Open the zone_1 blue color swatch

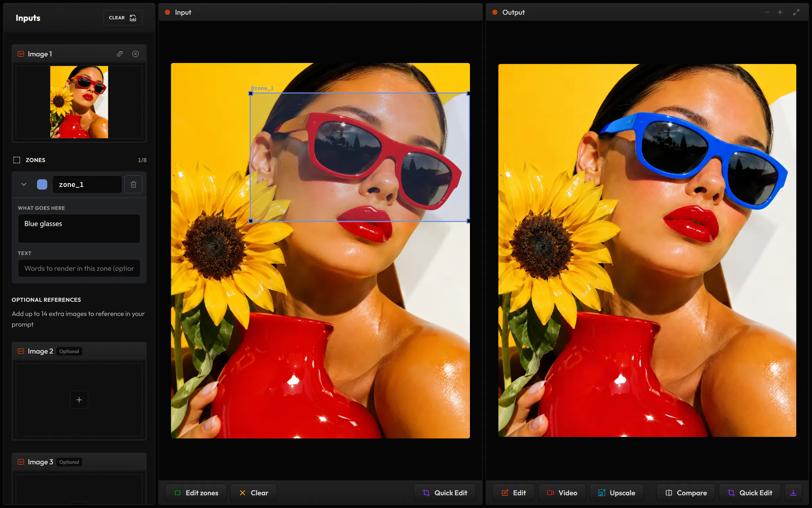coord(42,184)
